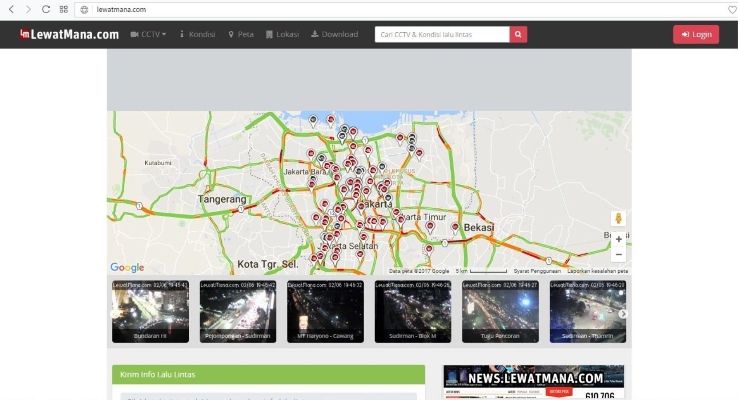Bookmark page with the heart icon
The width and height of the screenshot is (738, 400).
click(732, 9)
